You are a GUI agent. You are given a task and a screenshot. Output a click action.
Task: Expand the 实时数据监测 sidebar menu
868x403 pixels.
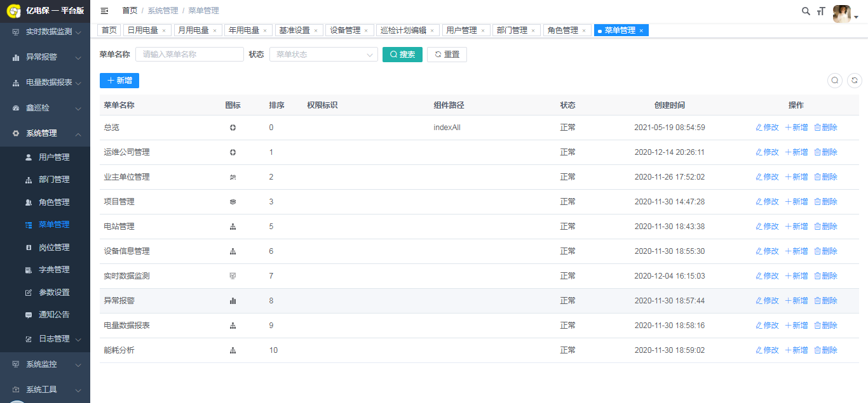pos(45,32)
